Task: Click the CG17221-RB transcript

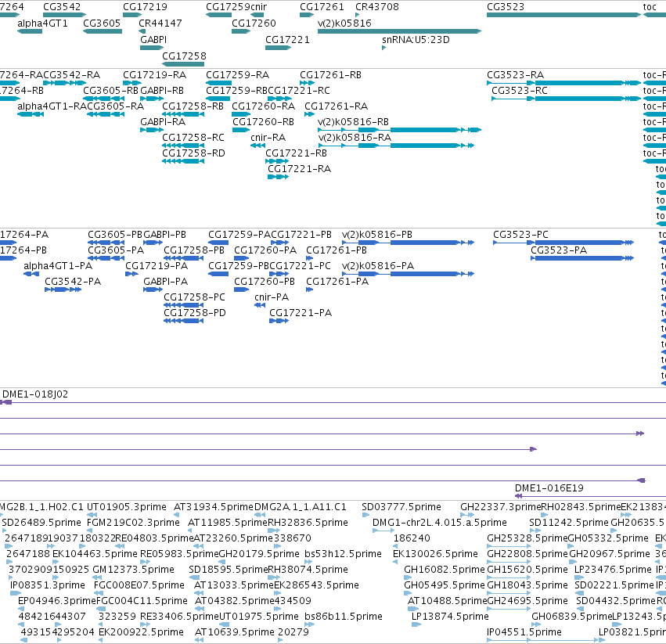Action: (277, 161)
